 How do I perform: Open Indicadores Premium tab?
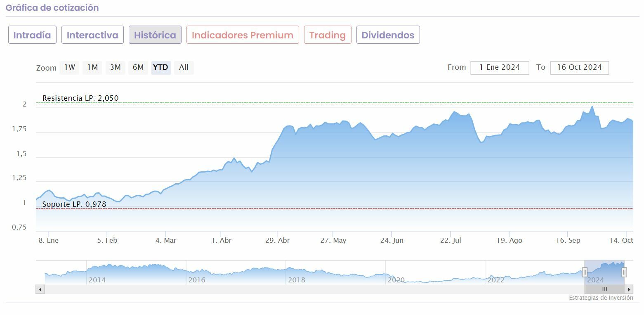[243, 35]
